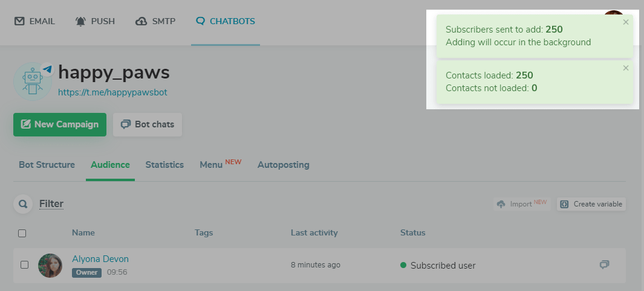Click the happy_paws robot bot avatar
The height and width of the screenshot is (291, 644).
point(31,82)
